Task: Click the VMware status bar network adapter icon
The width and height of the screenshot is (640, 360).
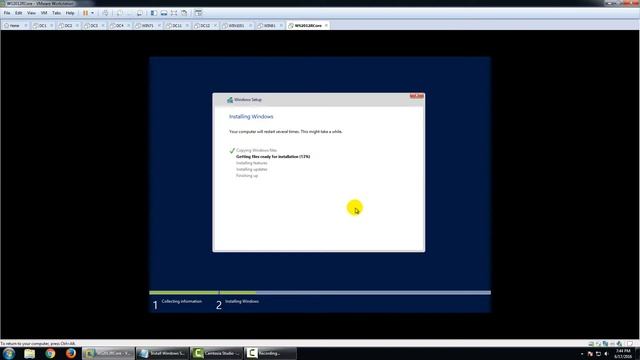Action: pyautogui.click(x=605, y=344)
